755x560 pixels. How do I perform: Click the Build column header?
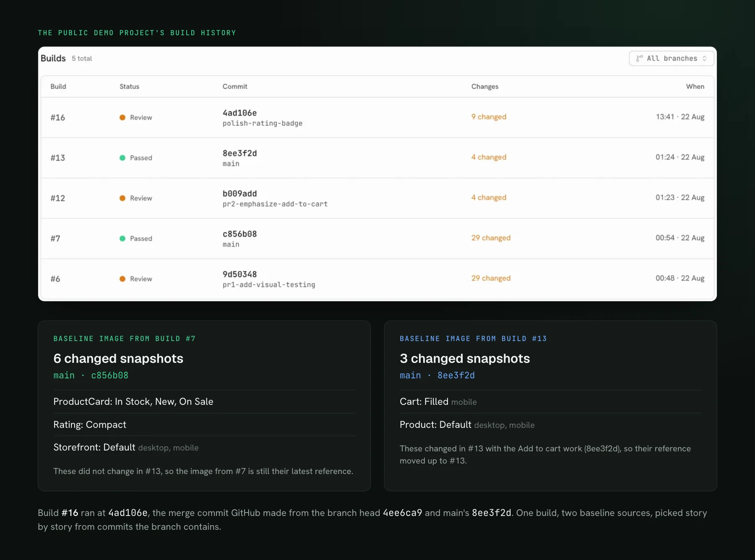(x=58, y=86)
